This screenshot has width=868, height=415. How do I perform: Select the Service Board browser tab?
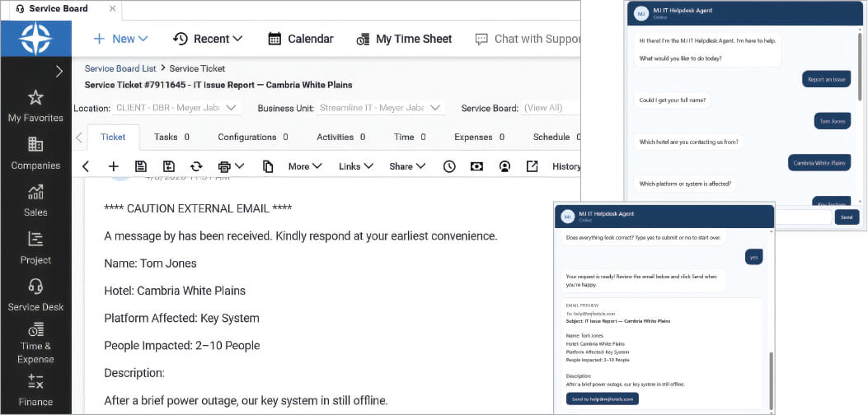67,9
